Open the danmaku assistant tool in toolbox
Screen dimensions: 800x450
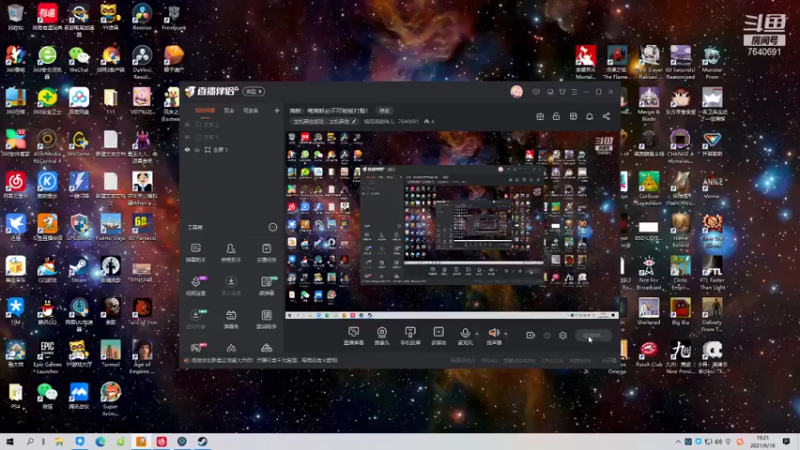coord(195,252)
